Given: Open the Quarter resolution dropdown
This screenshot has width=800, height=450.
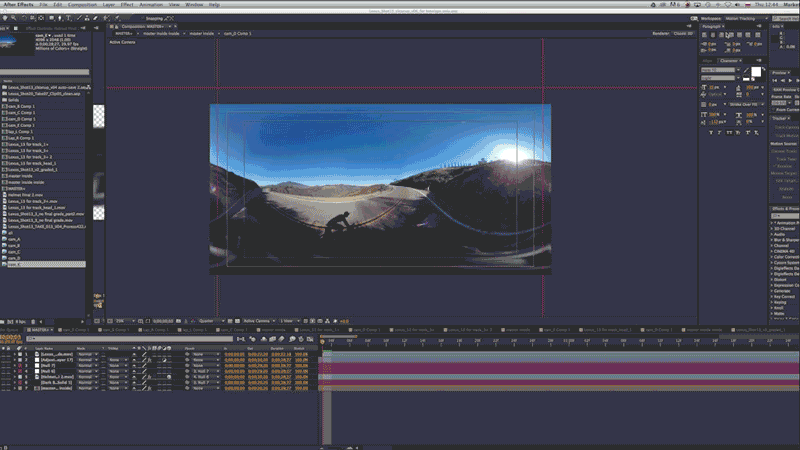Looking at the screenshot, I should (211, 321).
